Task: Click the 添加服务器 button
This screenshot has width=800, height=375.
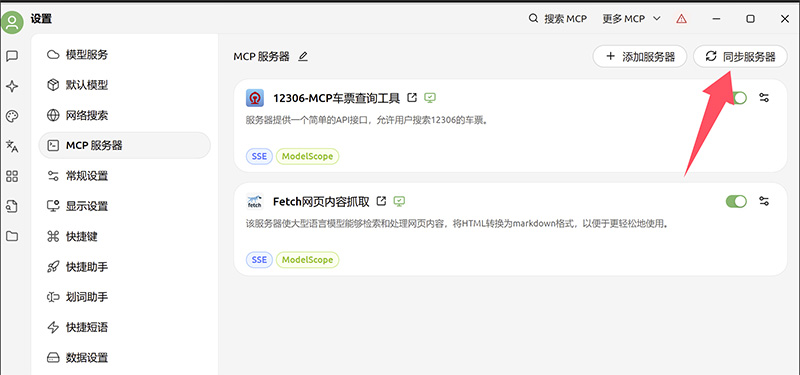Action: (640, 56)
